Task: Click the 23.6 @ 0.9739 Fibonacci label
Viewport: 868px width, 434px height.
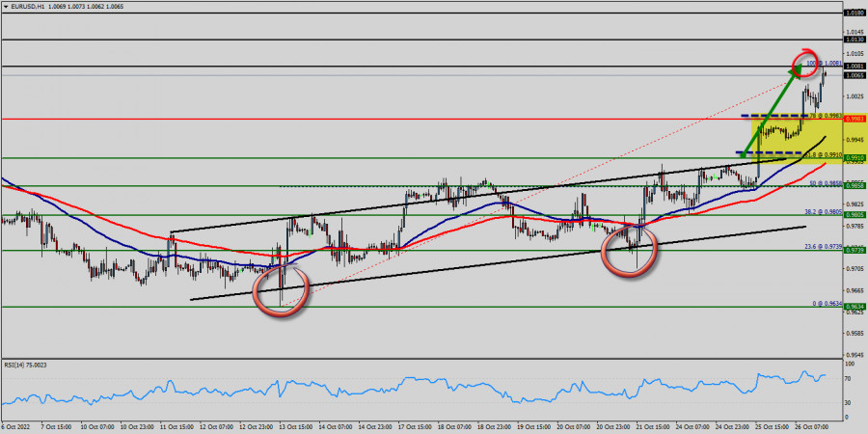Action: pyautogui.click(x=824, y=247)
